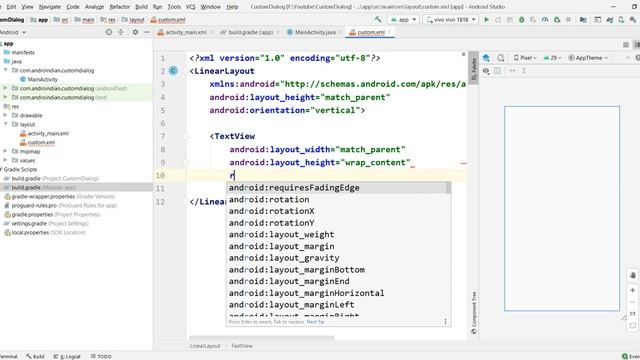Screen dimensions: 640x360
Task: Open the API 29 version dropdown
Action: [553, 58]
